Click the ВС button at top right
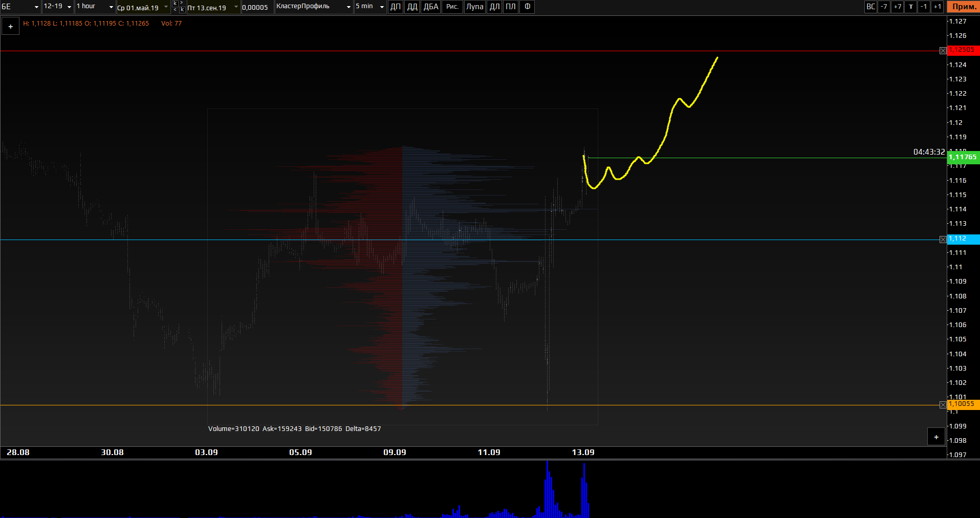 [870, 7]
